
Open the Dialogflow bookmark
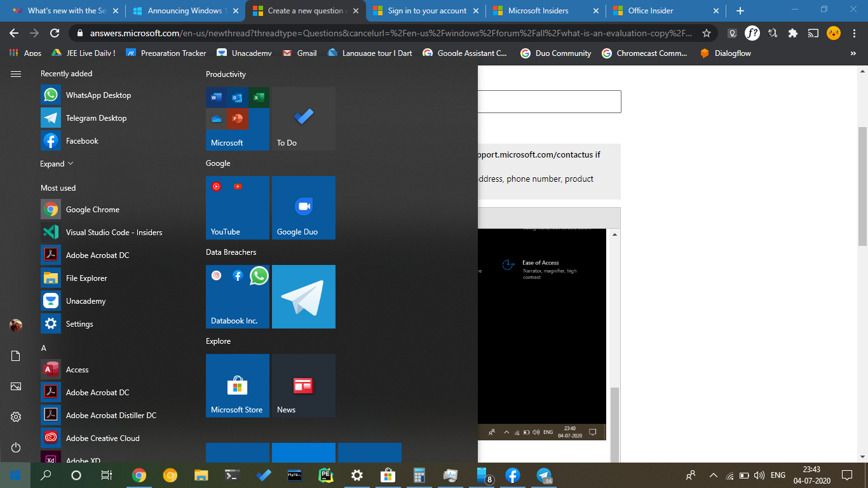point(726,53)
